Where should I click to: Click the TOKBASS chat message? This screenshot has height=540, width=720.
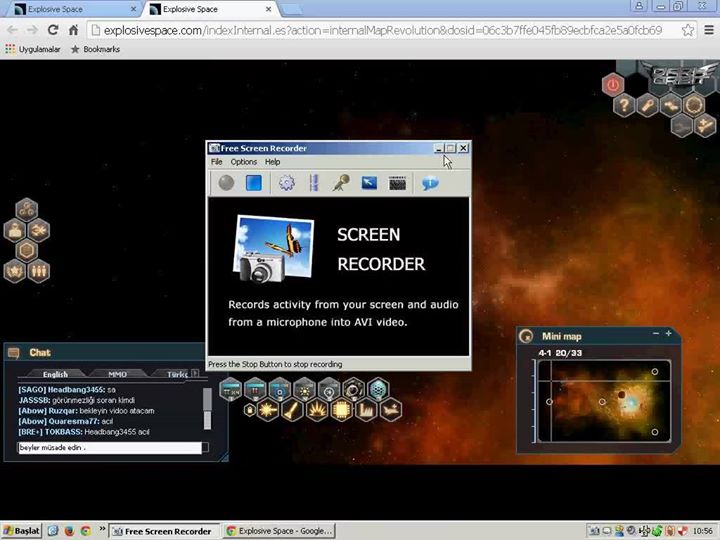click(x=84, y=432)
